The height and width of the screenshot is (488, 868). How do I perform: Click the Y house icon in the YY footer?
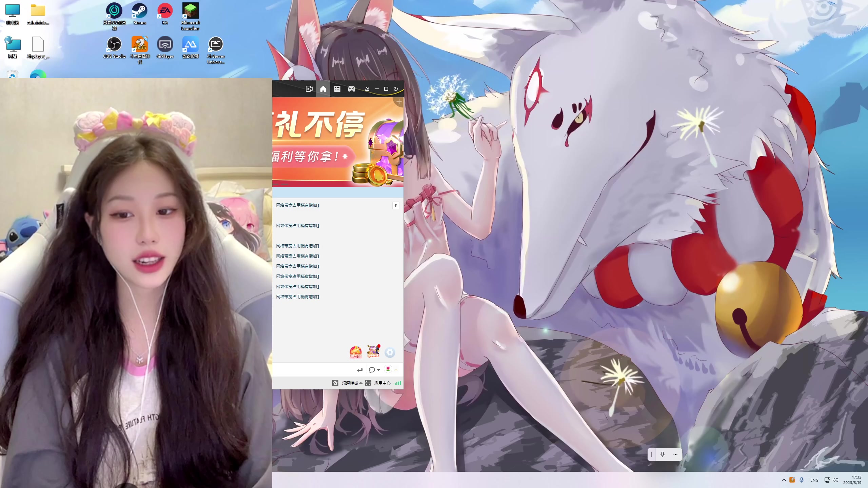coord(335,383)
